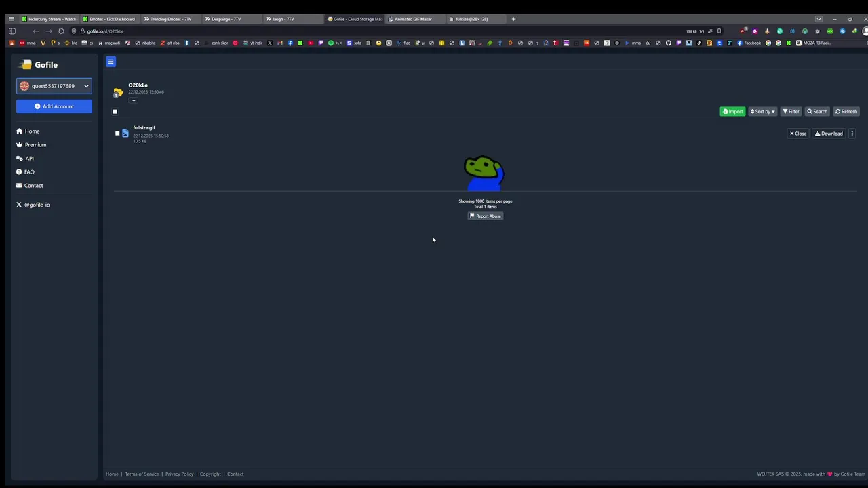This screenshot has width=868, height=488.
Task: Click the Filter button
Action: tap(791, 111)
